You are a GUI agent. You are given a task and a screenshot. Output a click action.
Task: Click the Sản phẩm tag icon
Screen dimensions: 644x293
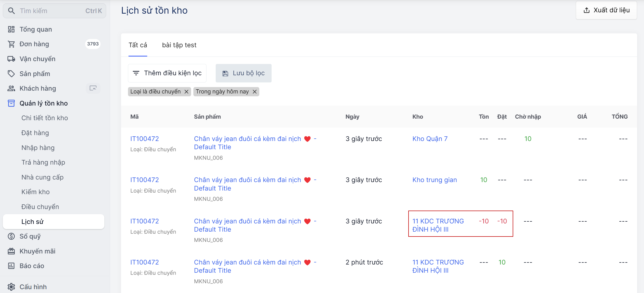point(11,74)
